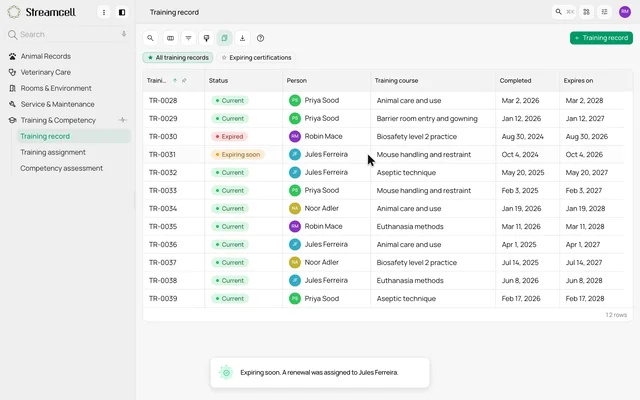
Task: Toggle the active green copy toolbar icon
Action: 224,38
